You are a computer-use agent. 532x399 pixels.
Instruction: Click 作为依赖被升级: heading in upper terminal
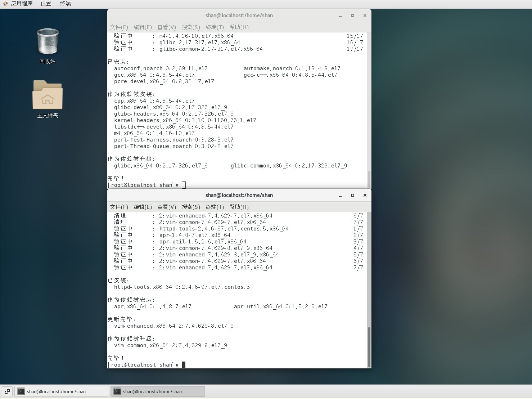pos(131,159)
